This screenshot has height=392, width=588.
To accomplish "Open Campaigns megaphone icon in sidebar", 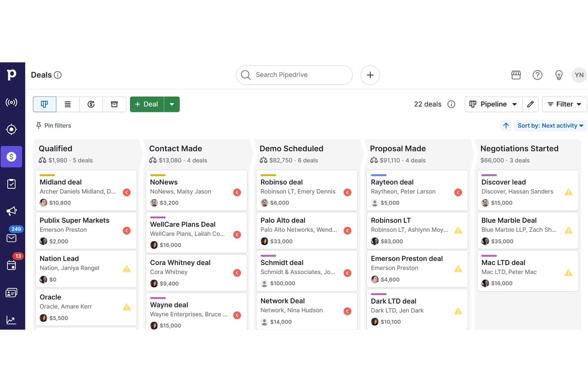I will 12,211.
